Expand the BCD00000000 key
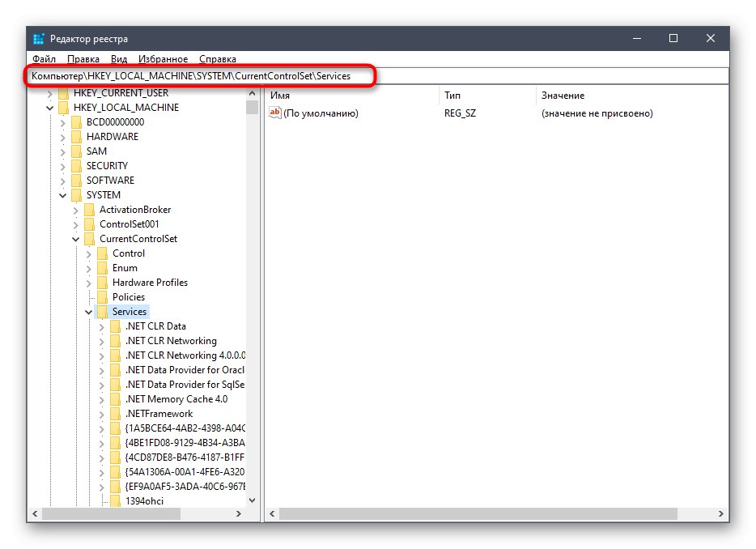Screen dimensions: 756x549 coord(62,123)
